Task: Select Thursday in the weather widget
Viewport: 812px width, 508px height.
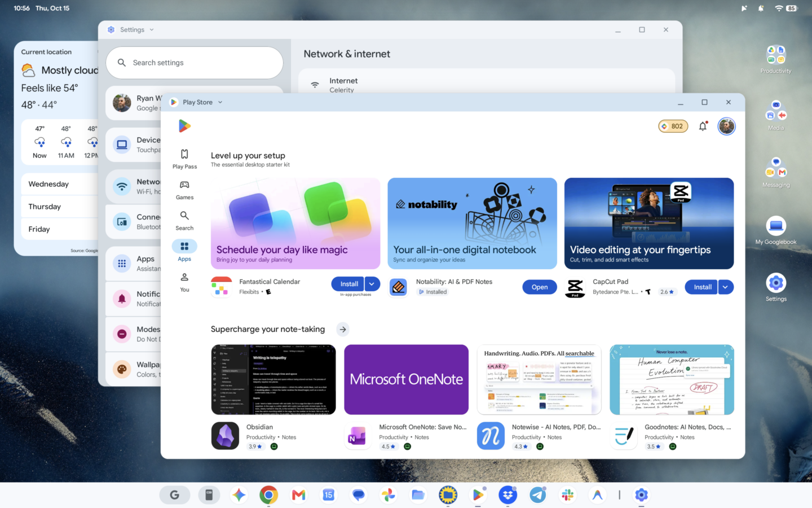Action: pyautogui.click(x=60, y=207)
